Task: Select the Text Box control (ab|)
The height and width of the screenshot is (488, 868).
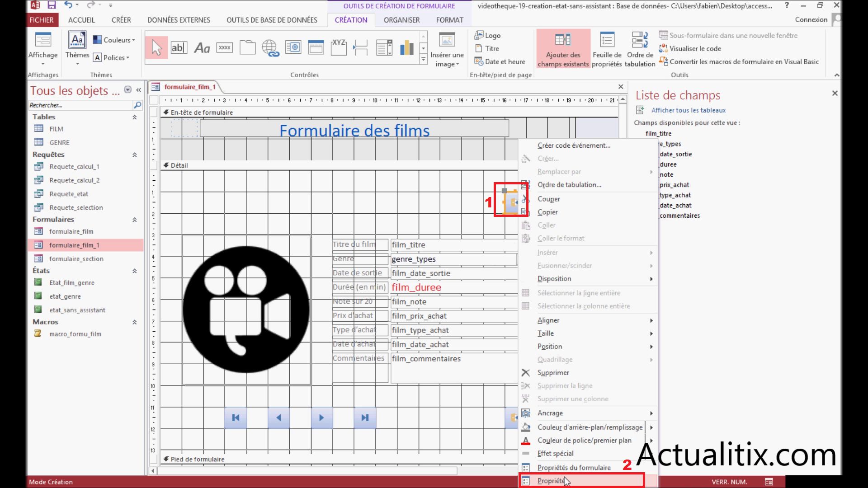Action: pos(179,47)
